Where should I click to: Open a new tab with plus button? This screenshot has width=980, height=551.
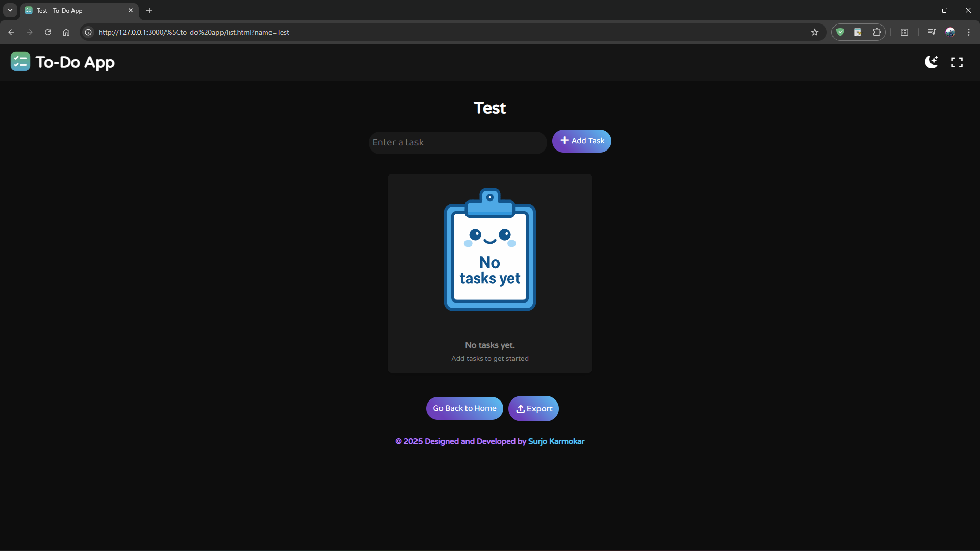coord(149,10)
